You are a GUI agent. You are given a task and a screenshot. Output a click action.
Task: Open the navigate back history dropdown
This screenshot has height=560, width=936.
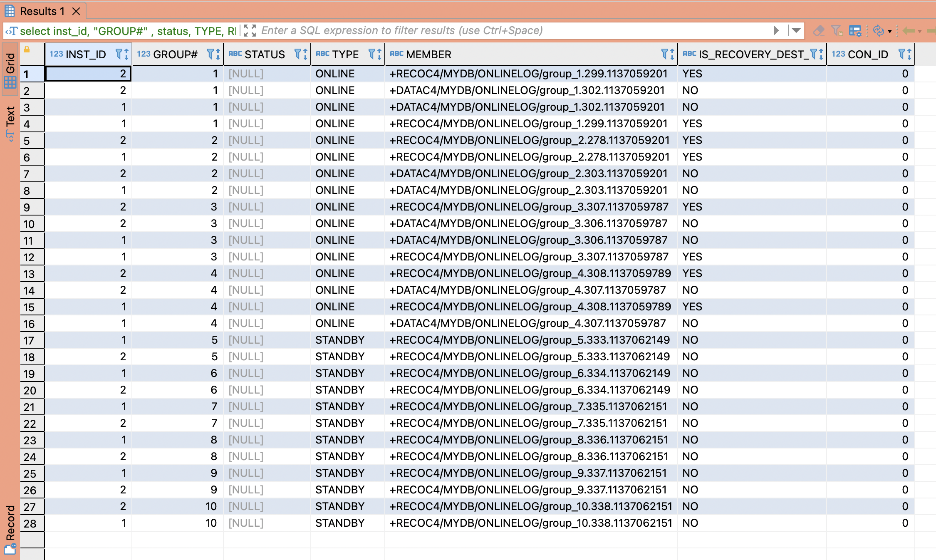pos(920,31)
